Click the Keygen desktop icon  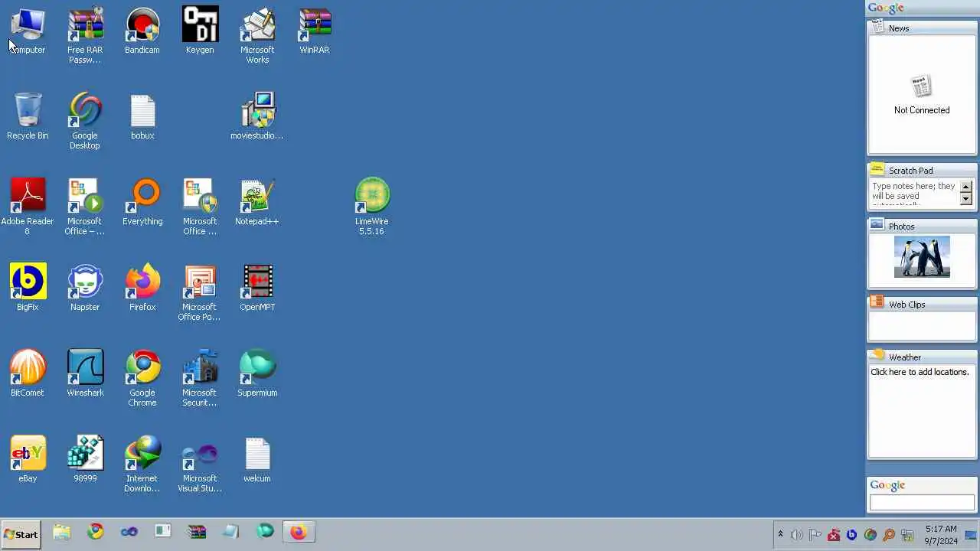point(200,31)
